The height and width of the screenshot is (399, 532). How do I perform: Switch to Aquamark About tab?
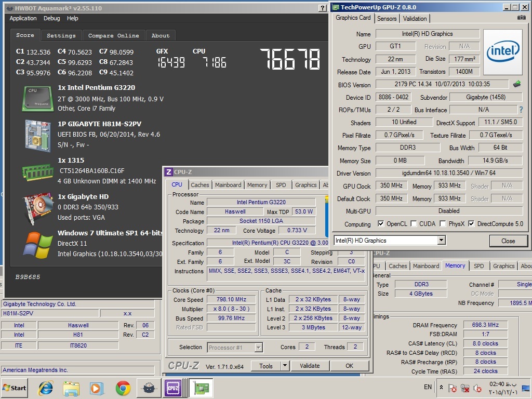click(x=160, y=35)
